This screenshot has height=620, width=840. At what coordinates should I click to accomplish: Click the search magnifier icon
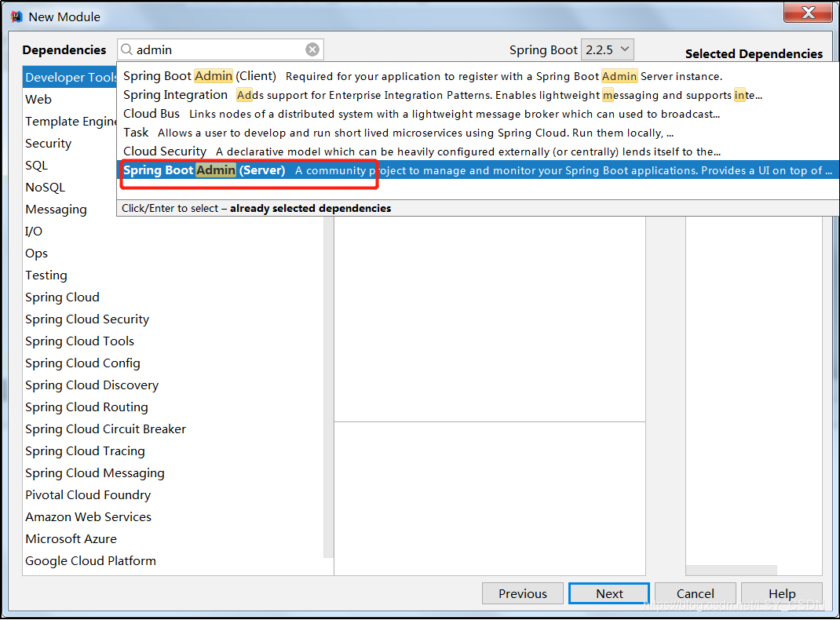pos(126,49)
